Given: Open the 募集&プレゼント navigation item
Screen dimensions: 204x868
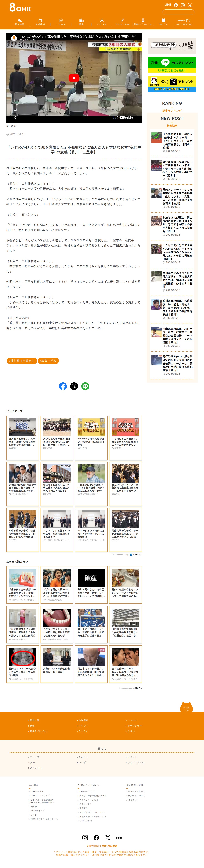Looking at the screenshot, I should [143, 22].
